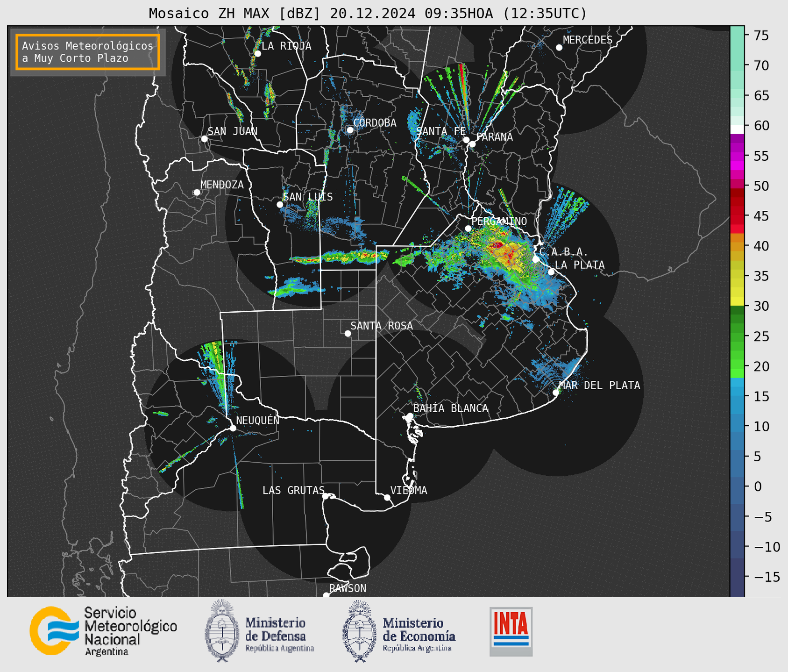Click the PARANA city marker dot
Screen dimensions: 788x672
pos(472,144)
